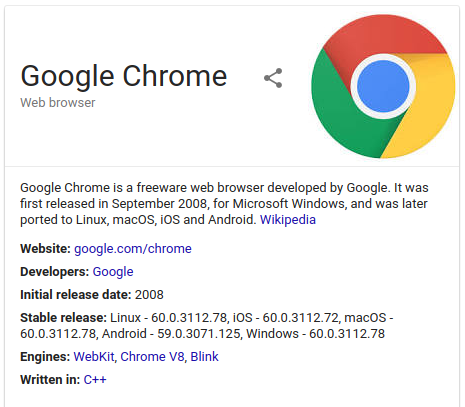Follow the WebKit engine link
The width and height of the screenshot is (465, 407).
pyautogui.click(x=94, y=357)
